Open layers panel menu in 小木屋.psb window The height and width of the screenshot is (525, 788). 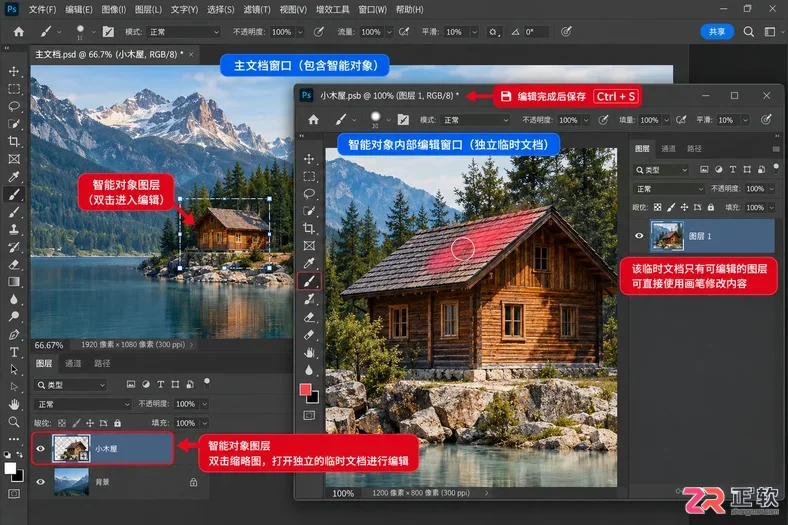(x=776, y=149)
